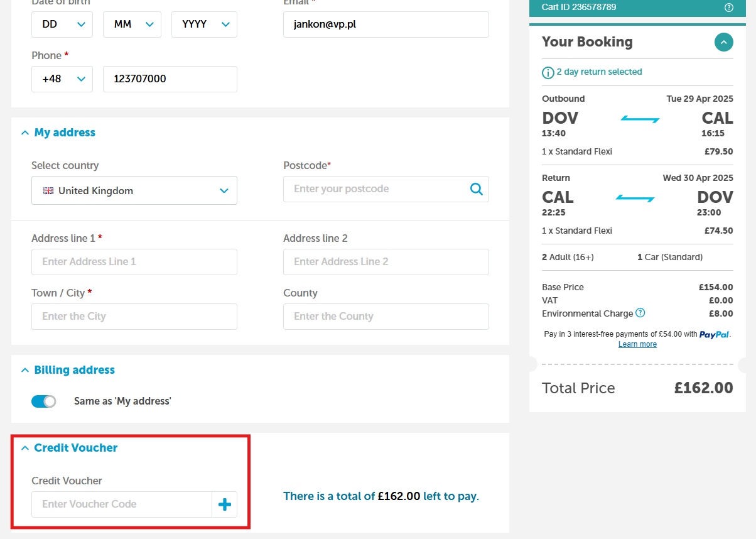Image resolution: width=756 pixels, height=539 pixels.
Task: Click the return £74.50 fare
Action: click(x=719, y=231)
